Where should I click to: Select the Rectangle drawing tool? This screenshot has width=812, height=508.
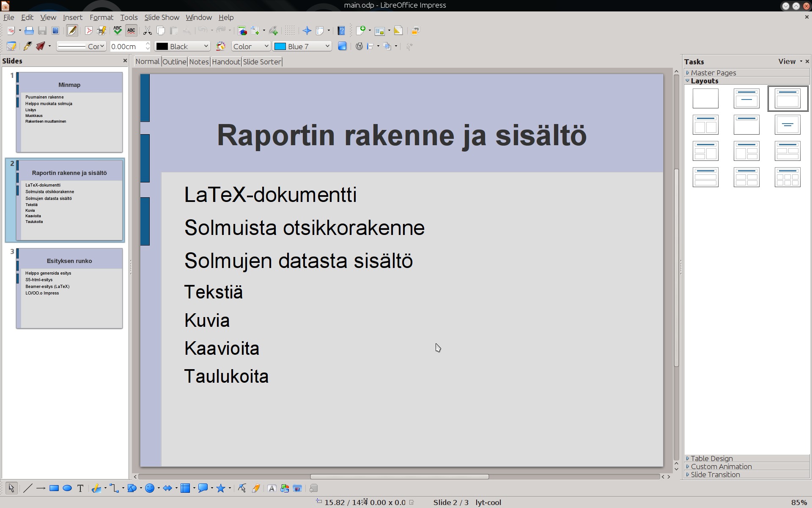[x=54, y=488]
